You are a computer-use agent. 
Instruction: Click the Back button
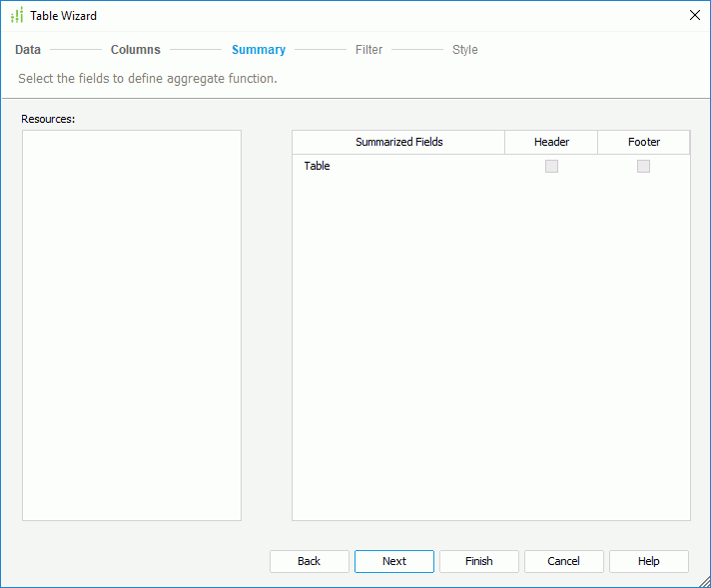[x=310, y=561]
